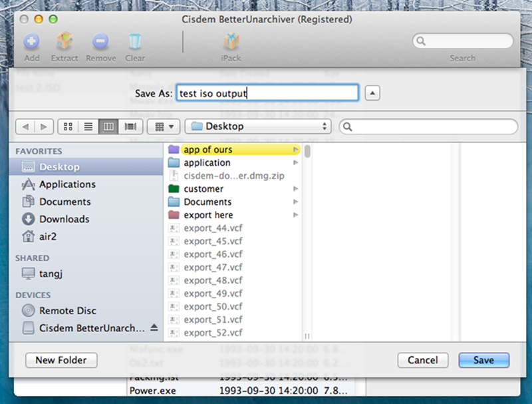The width and height of the screenshot is (532, 404).
Task: Switch to icon view
Action: point(68,126)
